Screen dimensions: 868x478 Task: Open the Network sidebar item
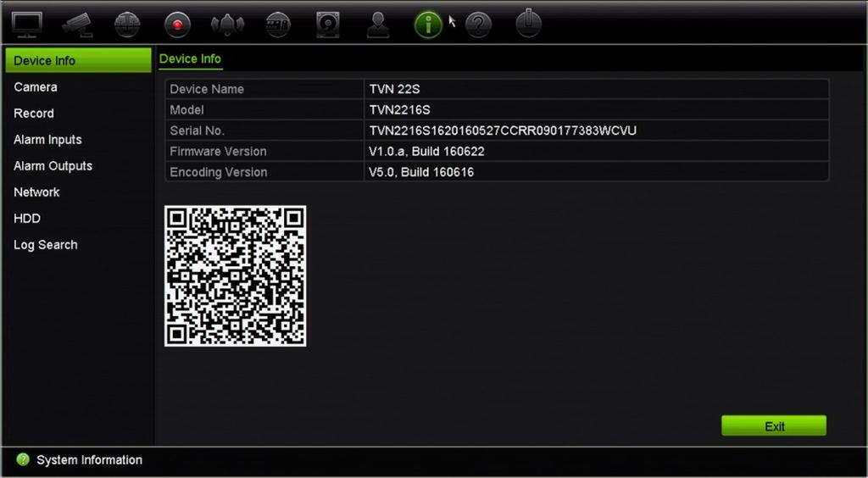tap(36, 192)
